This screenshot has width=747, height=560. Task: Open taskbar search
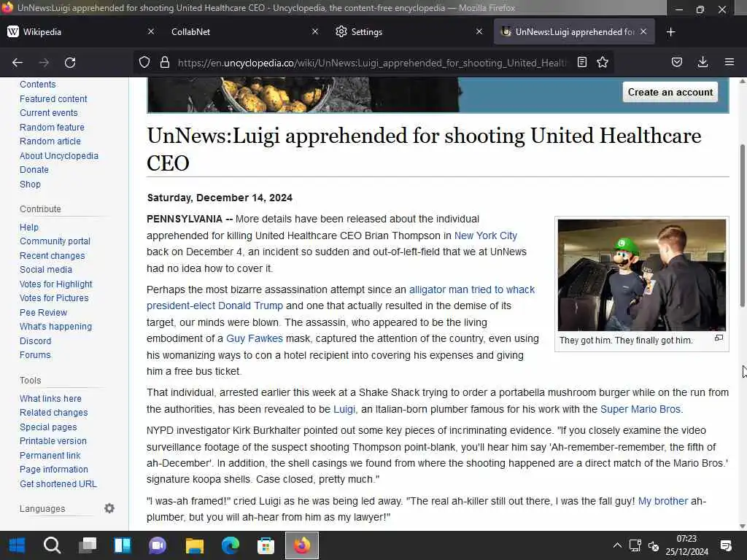click(x=52, y=545)
